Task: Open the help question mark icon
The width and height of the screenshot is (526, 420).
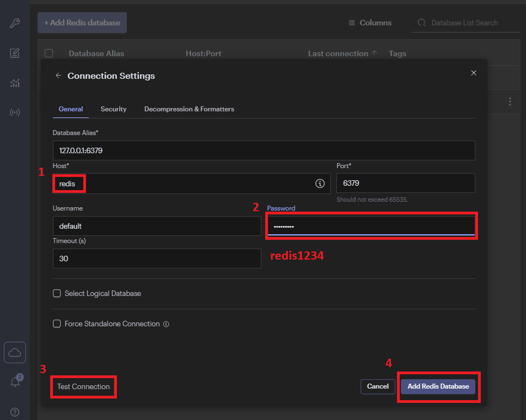Action: [x=15, y=412]
